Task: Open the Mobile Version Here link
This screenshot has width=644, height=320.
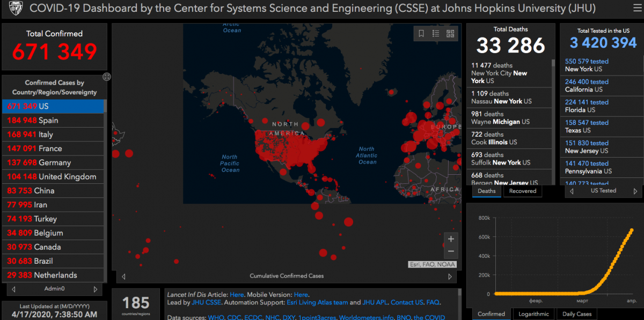Action: coord(301,295)
